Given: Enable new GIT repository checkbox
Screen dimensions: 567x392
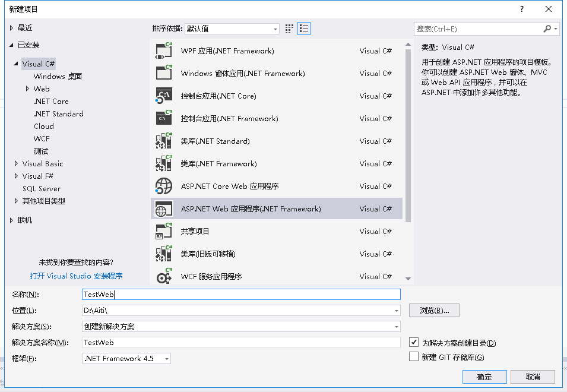Looking at the screenshot, I should click(x=414, y=356).
